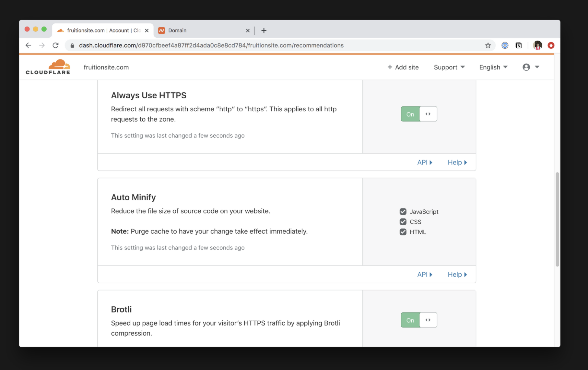
Task: Switch to the Domain tab
Action: pos(201,31)
